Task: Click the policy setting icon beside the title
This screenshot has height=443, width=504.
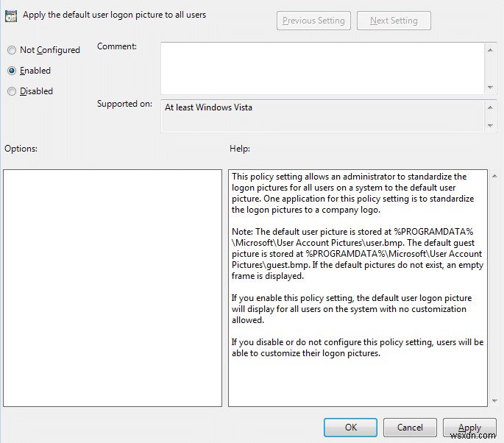Action: pyautogui.click(x=11, y=15)
